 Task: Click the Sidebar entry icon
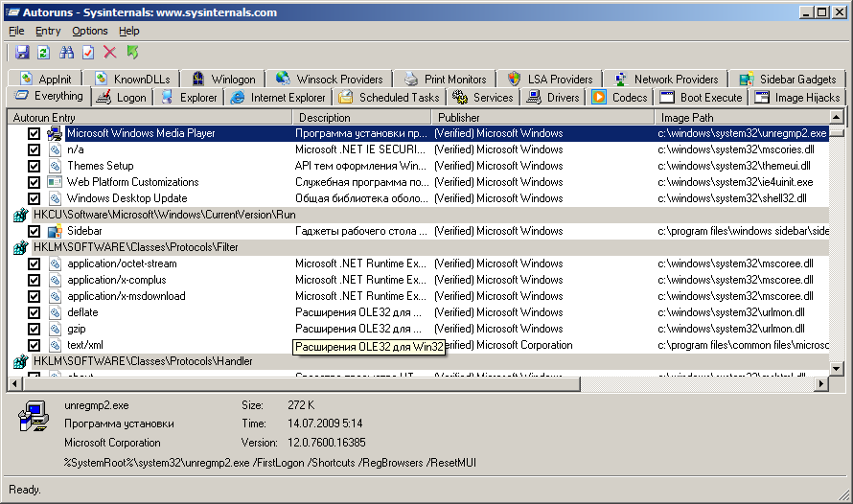tap(55, 231)
